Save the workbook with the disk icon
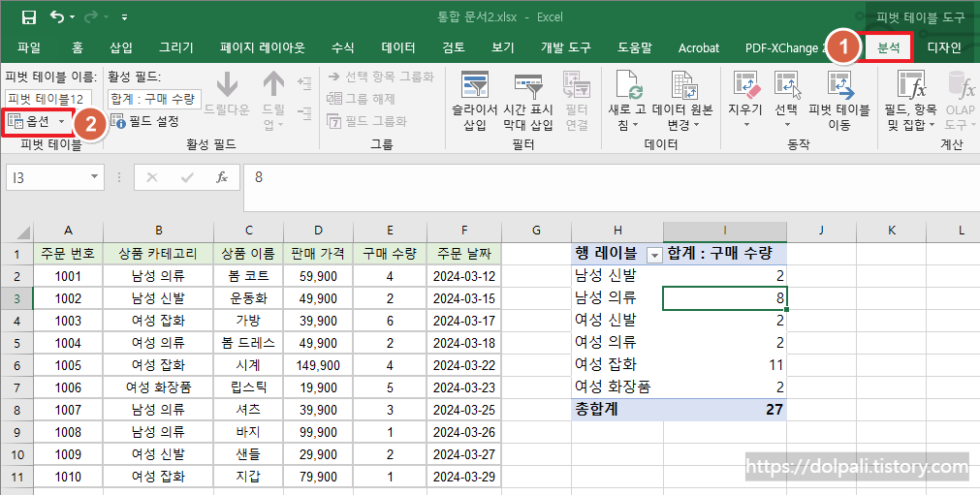 tap(29, 17)
